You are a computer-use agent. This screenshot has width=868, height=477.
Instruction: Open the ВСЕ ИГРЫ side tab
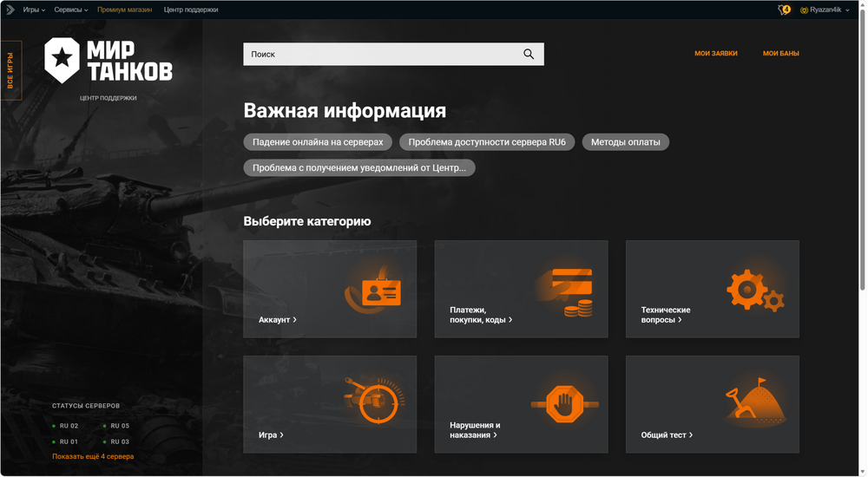[10, 70]
